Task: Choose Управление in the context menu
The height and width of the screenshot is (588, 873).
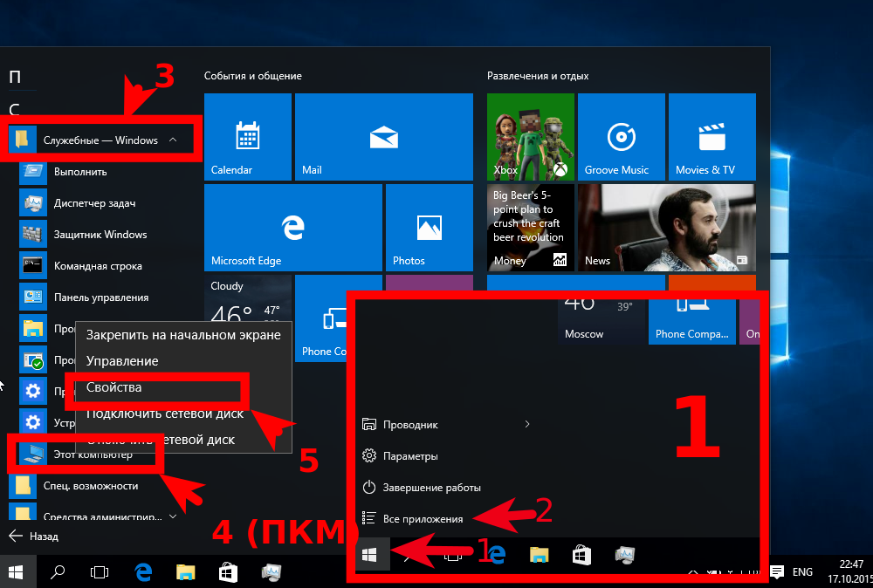Action: pos(183,361)
